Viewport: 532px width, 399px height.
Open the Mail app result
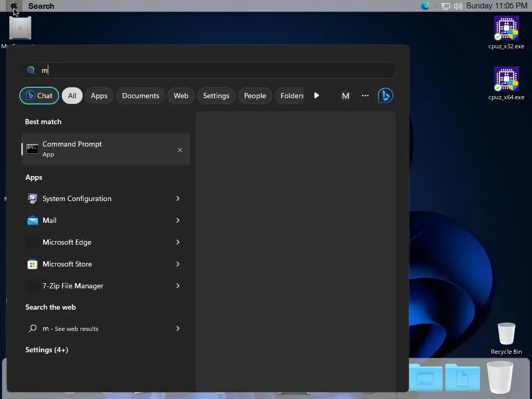coord(105,220)
